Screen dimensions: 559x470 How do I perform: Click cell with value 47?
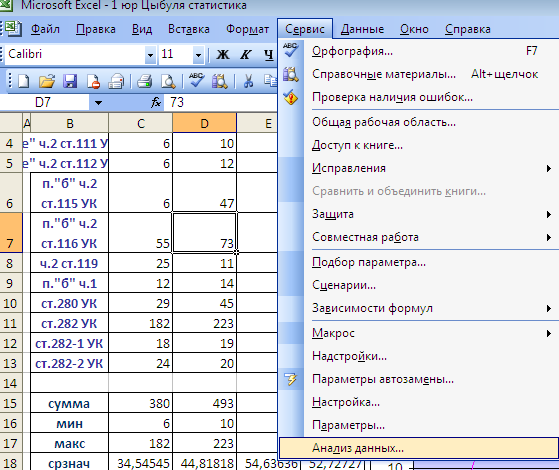[204, 193]
